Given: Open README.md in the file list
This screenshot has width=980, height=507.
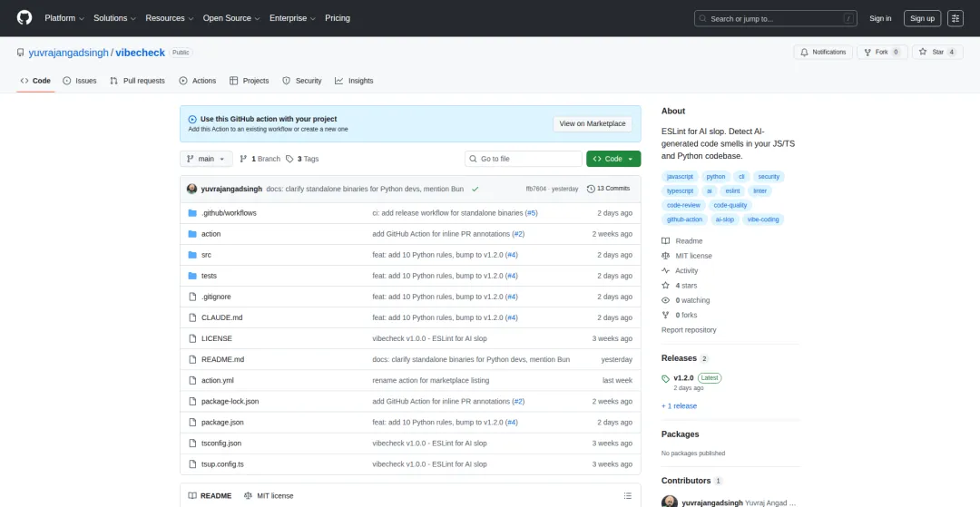Looking at the screenshot, I should tap(222, 360).
